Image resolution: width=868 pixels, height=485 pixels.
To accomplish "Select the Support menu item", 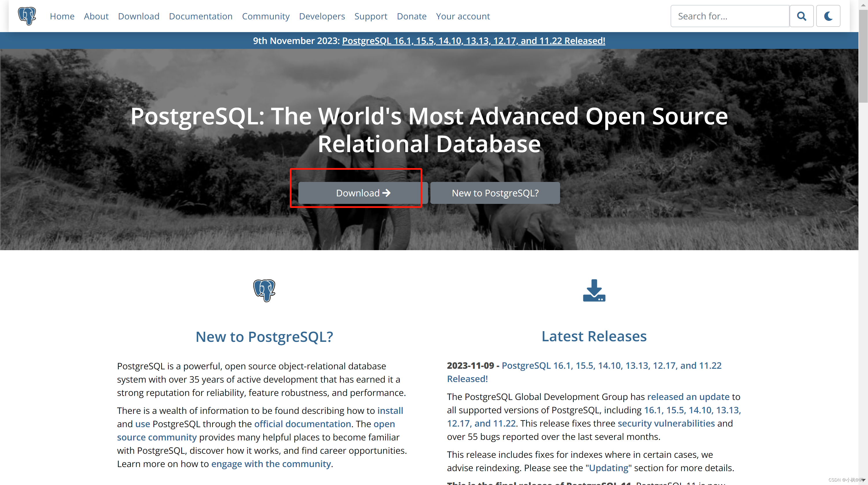I will pyautogui.click(x=371, y=16).
